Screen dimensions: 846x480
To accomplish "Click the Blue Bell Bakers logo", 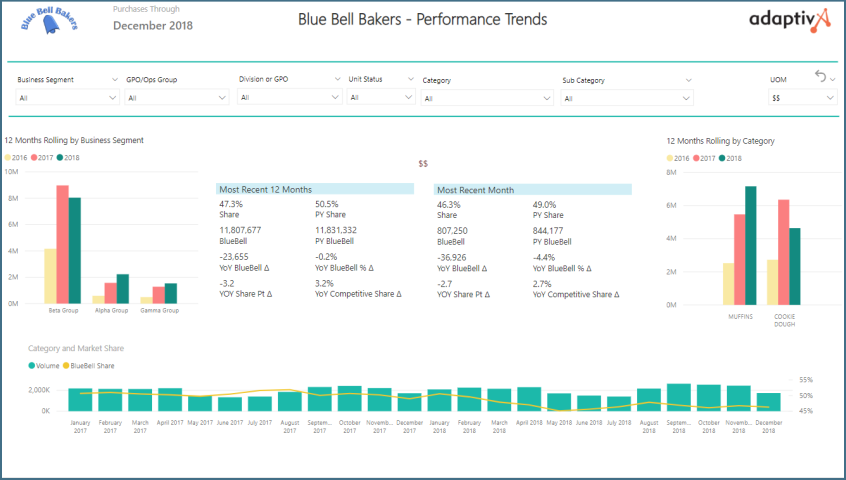I will pyautogui.click(x=50, y=22).
